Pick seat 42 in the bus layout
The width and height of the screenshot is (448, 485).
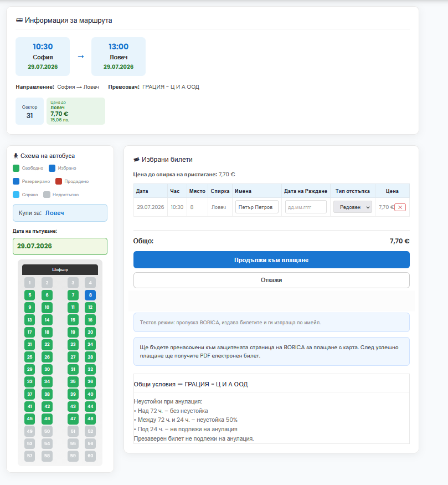47,406
